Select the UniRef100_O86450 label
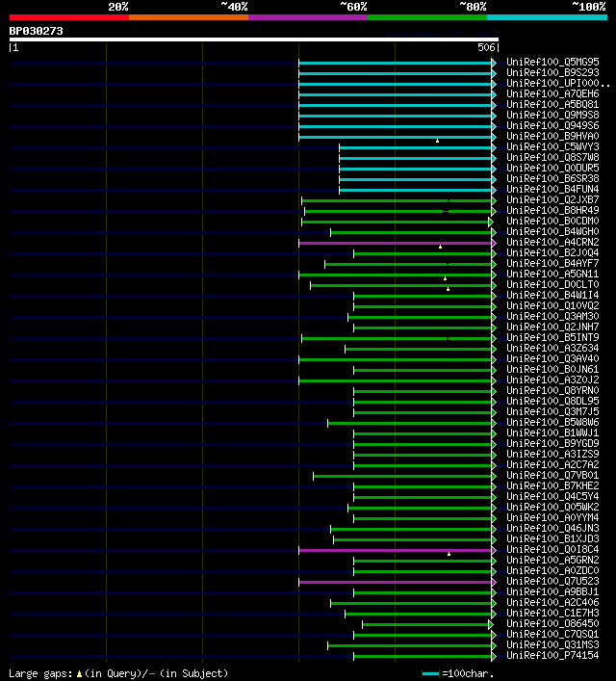 552,623
